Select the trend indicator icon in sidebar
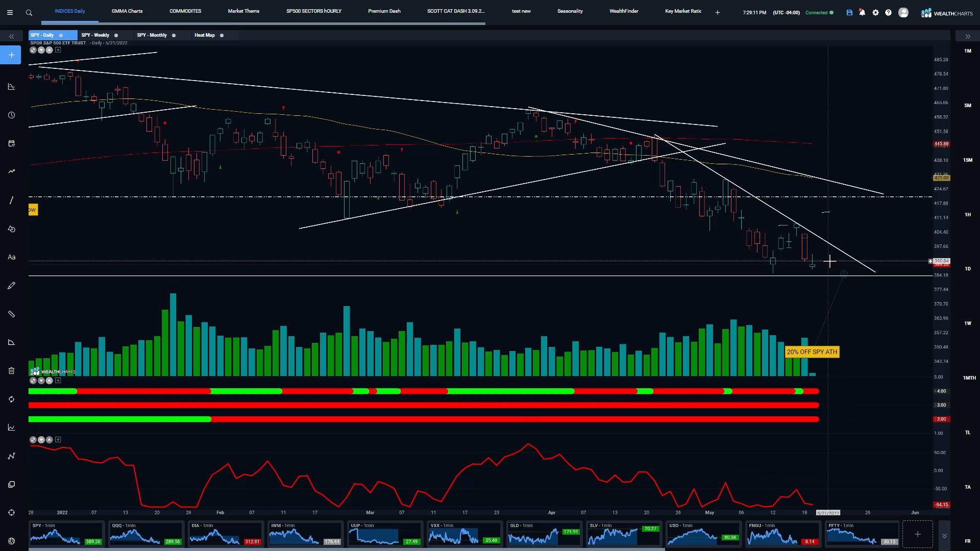Viewport: 980px width, 551px height. [x=11, y=171]
